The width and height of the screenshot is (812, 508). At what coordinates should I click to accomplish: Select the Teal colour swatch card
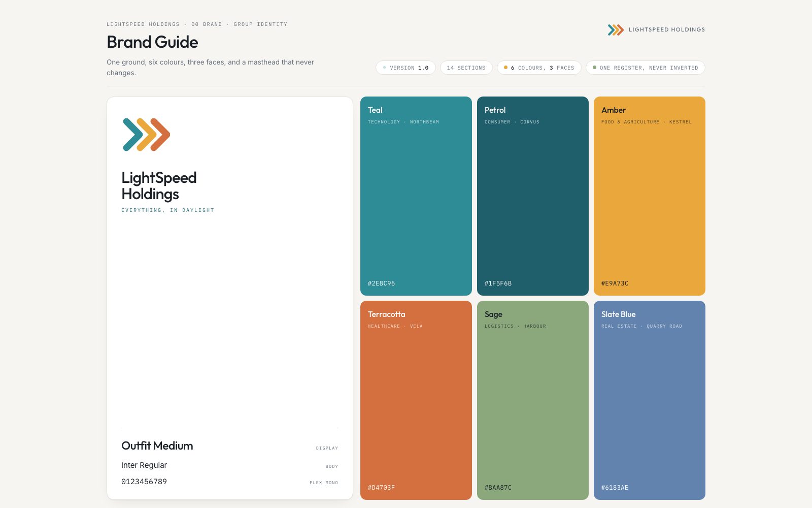416,196
